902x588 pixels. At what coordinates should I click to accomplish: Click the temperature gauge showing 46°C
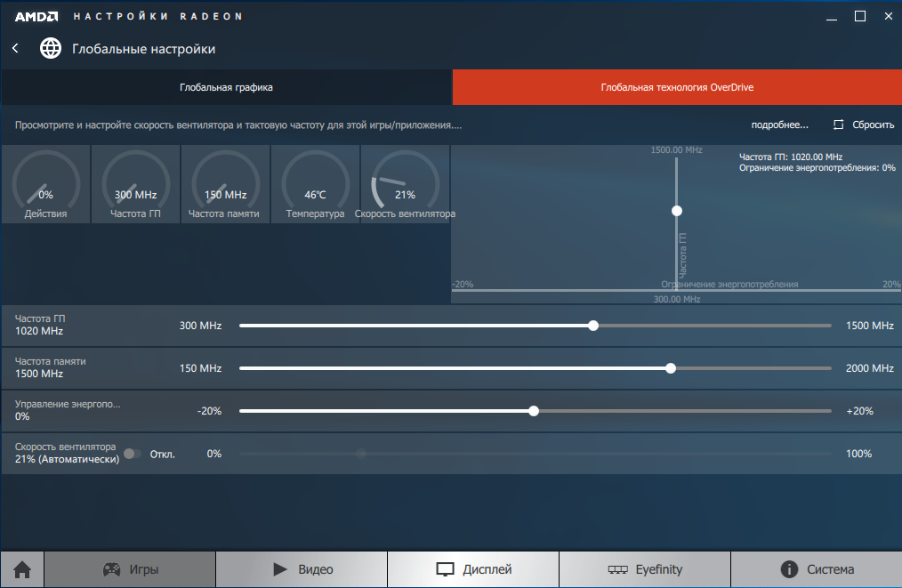315,184
